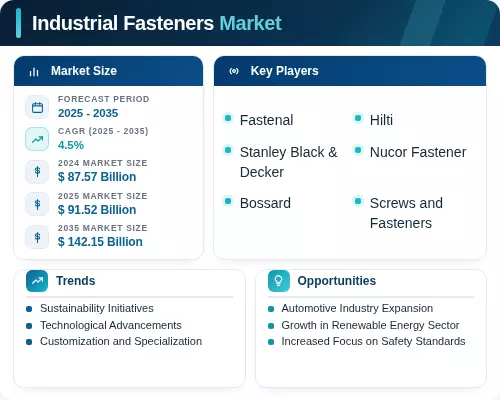Click the broadcast icon beside Key Players
Screen dimensions: 500x400
point(234,71)
